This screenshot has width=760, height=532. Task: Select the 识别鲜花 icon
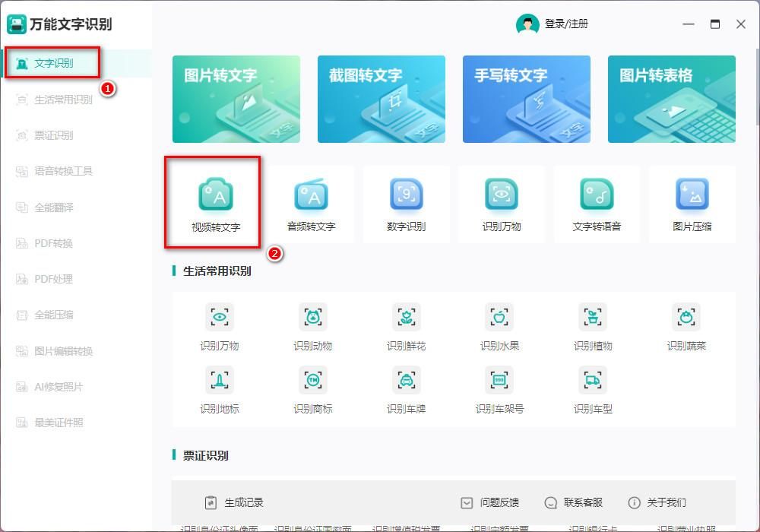(406, 327)
